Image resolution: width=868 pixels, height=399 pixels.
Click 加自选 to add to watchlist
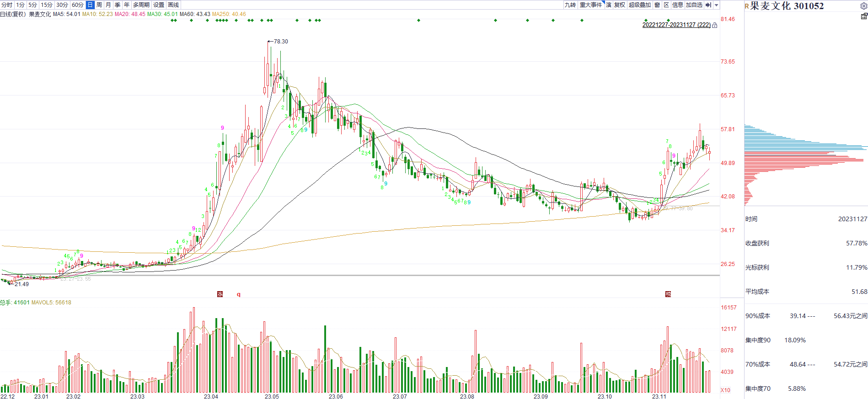(694, 5)
